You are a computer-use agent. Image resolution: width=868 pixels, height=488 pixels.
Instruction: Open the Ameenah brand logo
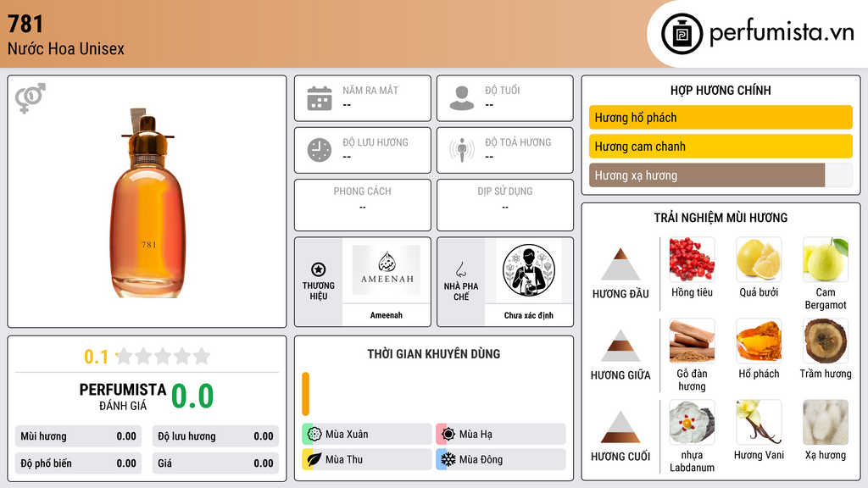(387, 270)
